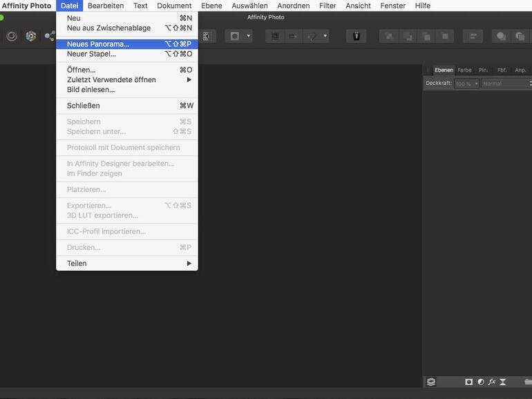The height and width of the screenshot is (399, 532).
Task: Expand Zuletzt Verwendete öffnen submenu
Action: pos(127,79)
